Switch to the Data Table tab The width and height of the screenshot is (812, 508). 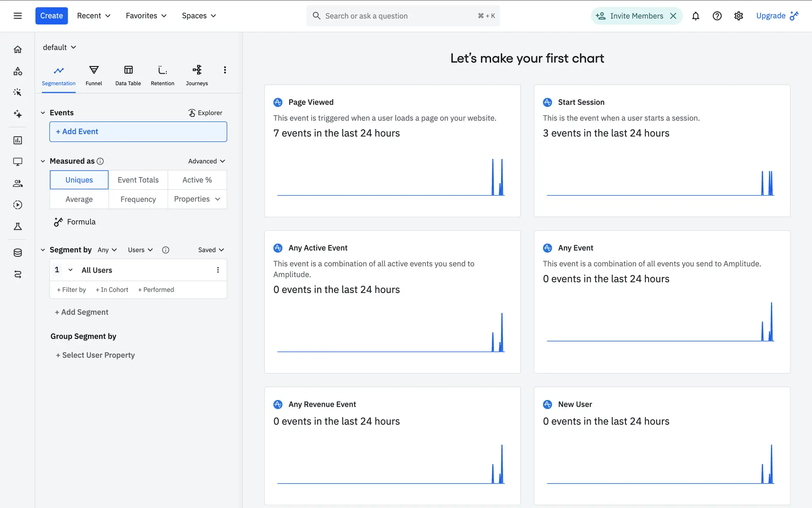pyautogui.click(x=128, y=75)
